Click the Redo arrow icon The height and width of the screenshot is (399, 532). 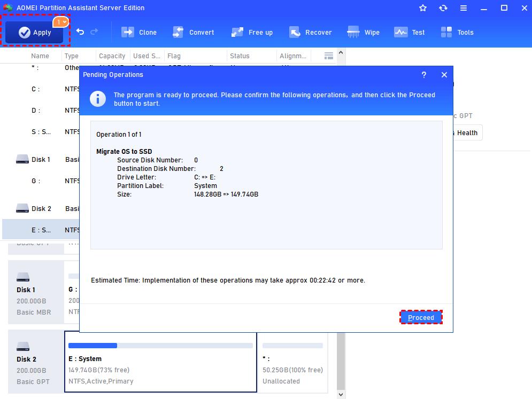[x=94, y=32]
